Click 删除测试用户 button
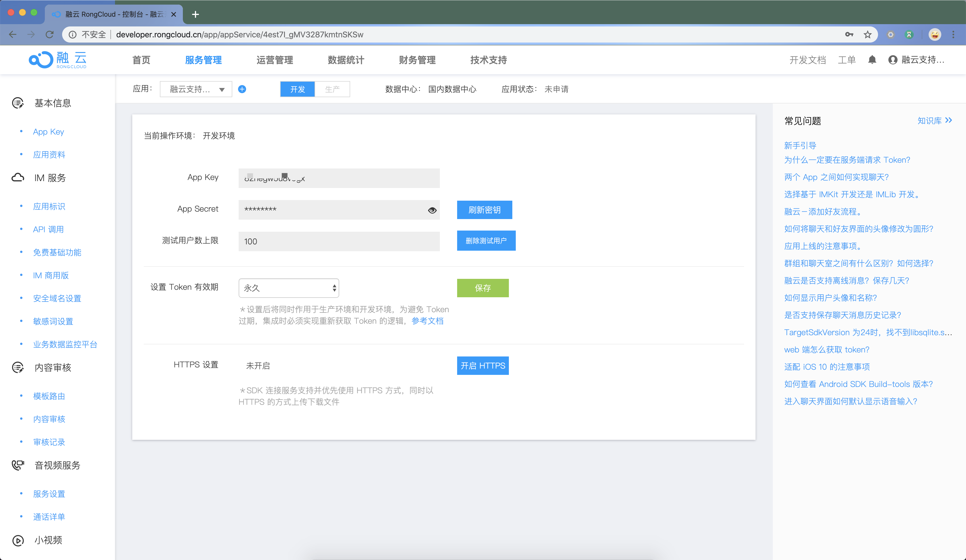This screenshot has width=966, height=560. point(486,240)
